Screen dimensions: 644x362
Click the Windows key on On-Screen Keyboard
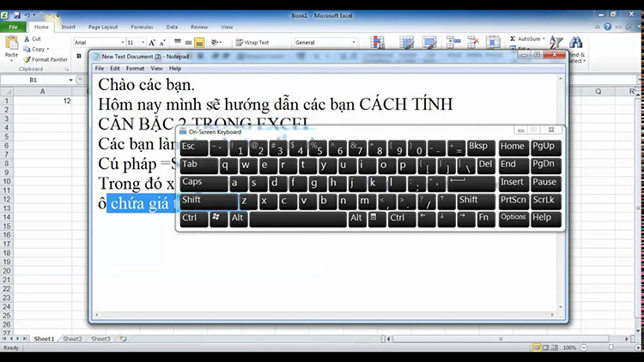[218, 219]
